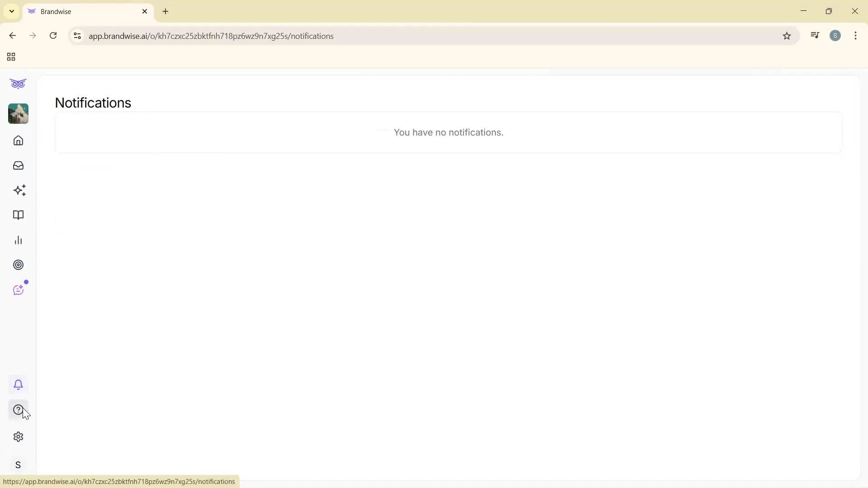Bookmark the page via the star icon
The width and height of the screenshot is (868, 488).
(787, 36)
